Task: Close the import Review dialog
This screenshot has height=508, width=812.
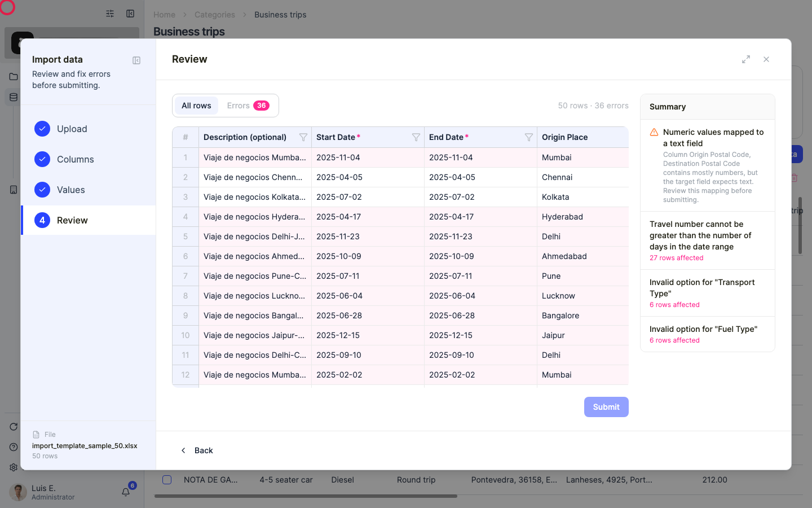Action: pos(766,59)
